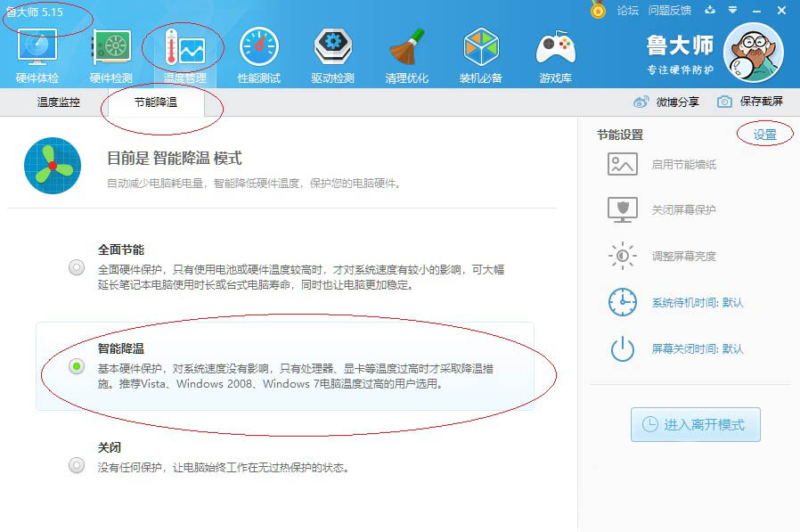This screenshot has width=800, height=532.
Task: Launch the 性能测试 benchmark tool
Action: click(x=258, y=53)
